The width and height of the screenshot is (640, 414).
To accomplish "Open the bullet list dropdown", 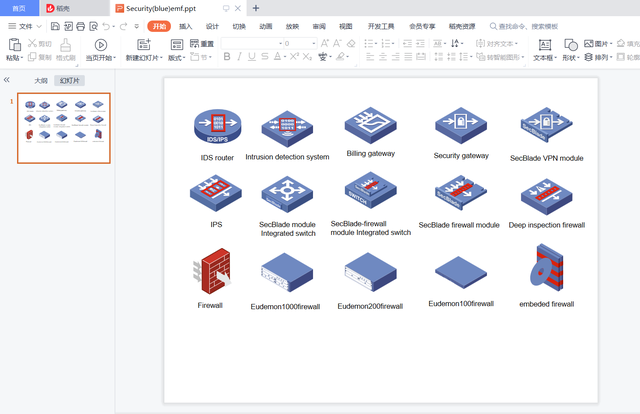I will (x=376, y=43).
